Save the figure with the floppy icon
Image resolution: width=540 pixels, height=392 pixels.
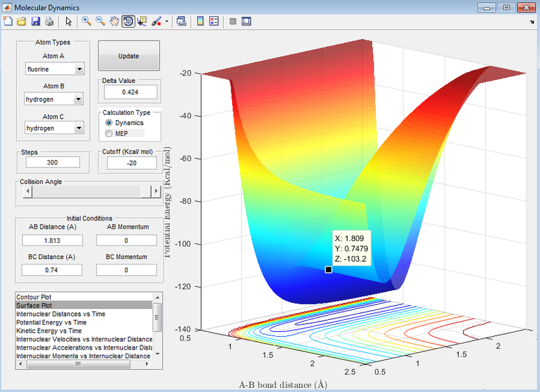click(x=35, y=22)
